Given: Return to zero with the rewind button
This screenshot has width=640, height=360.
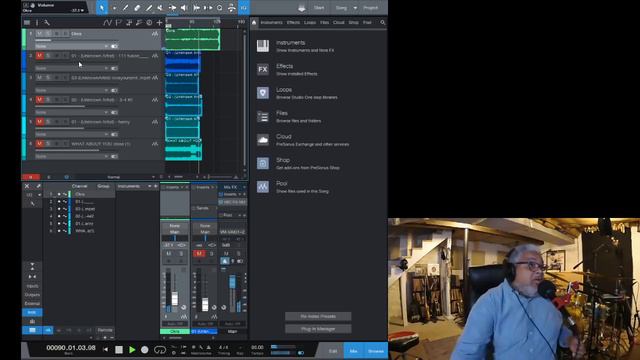Looking at the screenshot, I should pyautogui.click(x=106, y=350).
